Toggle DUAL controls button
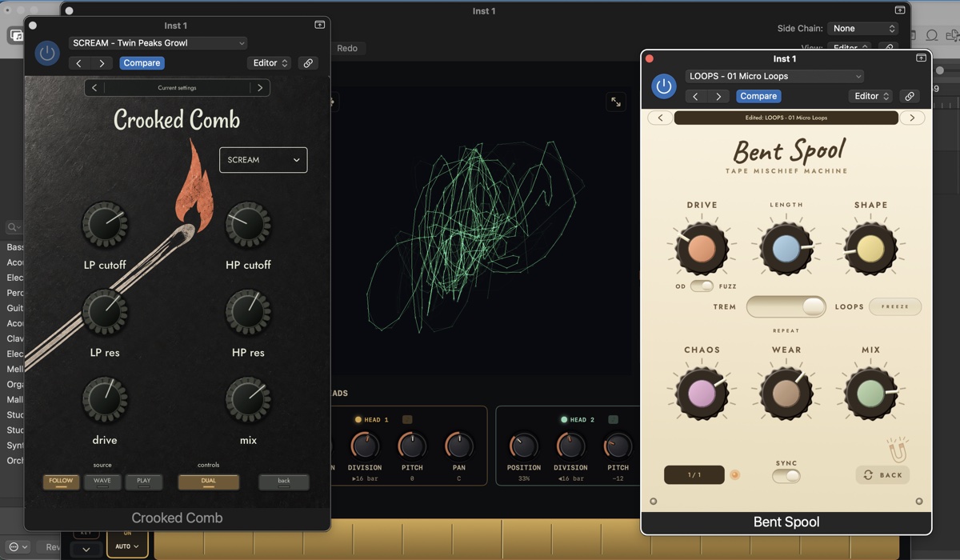Image resolution: width=960 pixels, height=560 pixels. pos(208,482)
